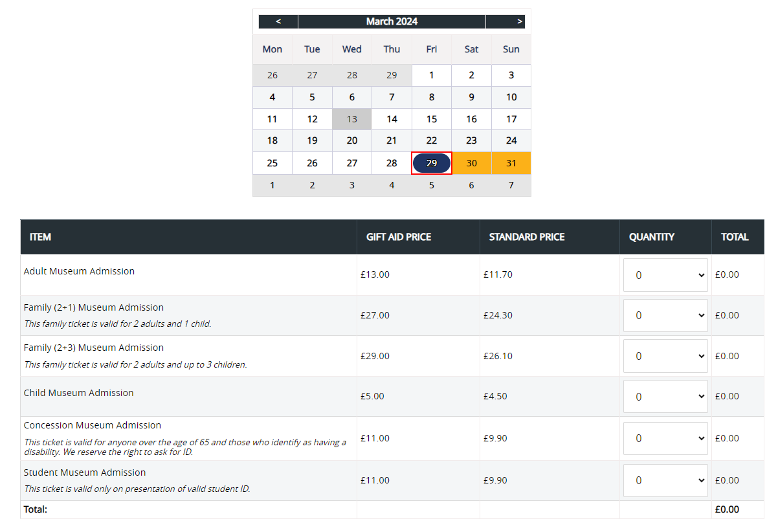
Task: Choose 25 March in the calendar
Action: point(272,163)
